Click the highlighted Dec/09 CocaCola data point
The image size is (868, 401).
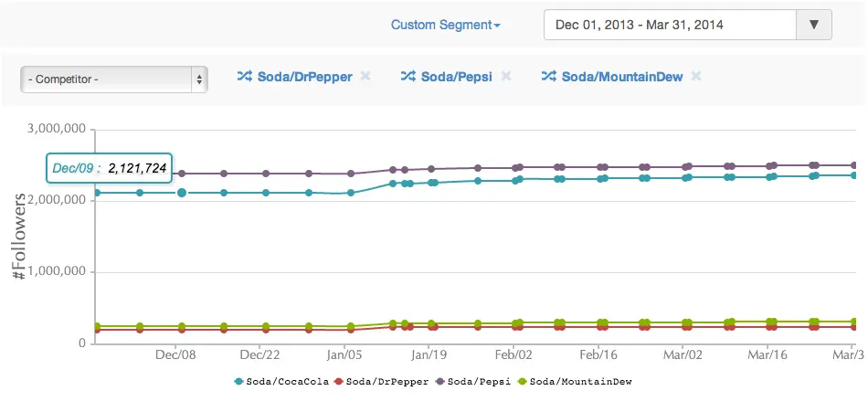[182, 193]
